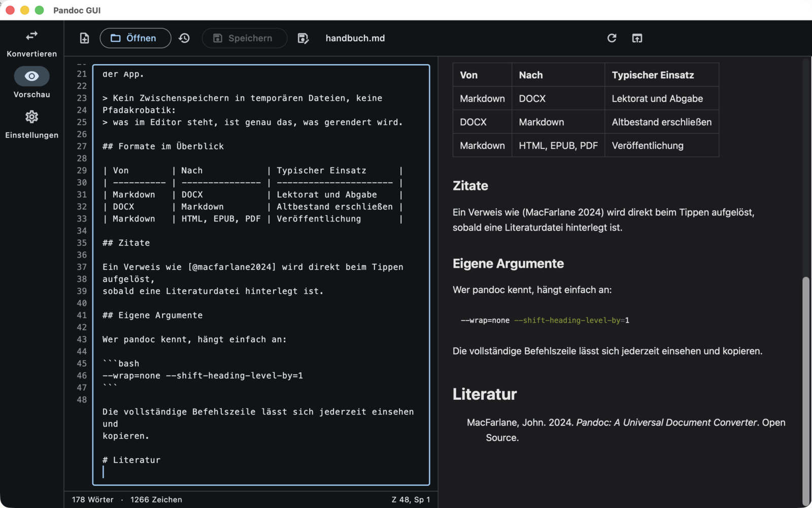Click the Öffnen button
812x508 pixels.
coord(135,38)
